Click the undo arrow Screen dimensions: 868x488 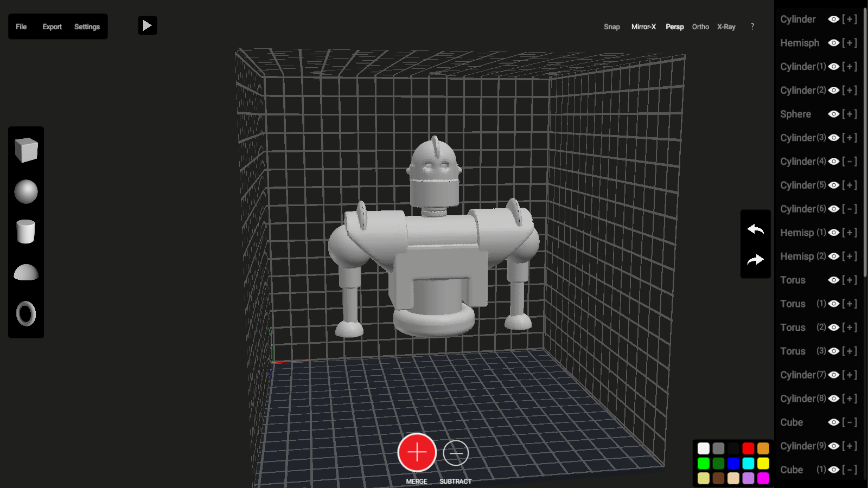pyautogui.click(x=755, y=229)
